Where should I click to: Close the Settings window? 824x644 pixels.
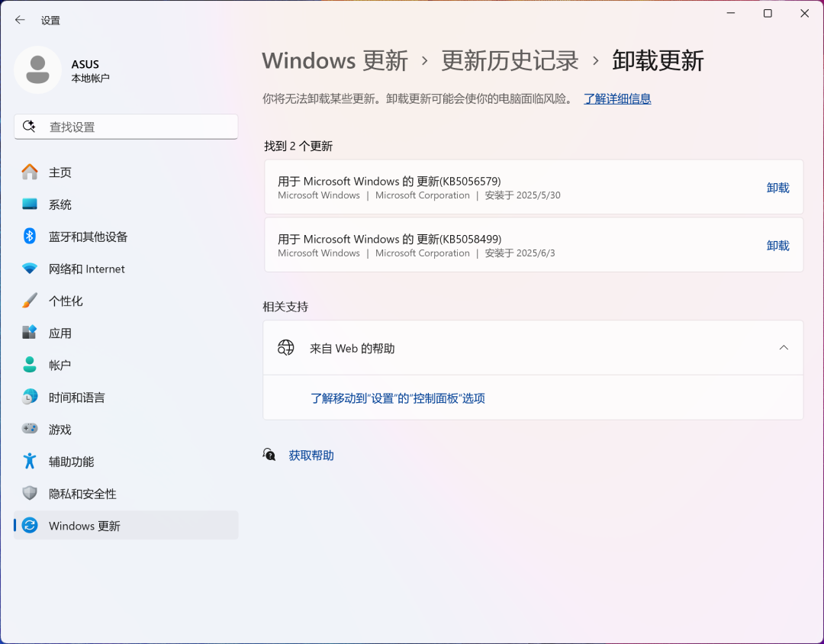(x=805, y=13)
